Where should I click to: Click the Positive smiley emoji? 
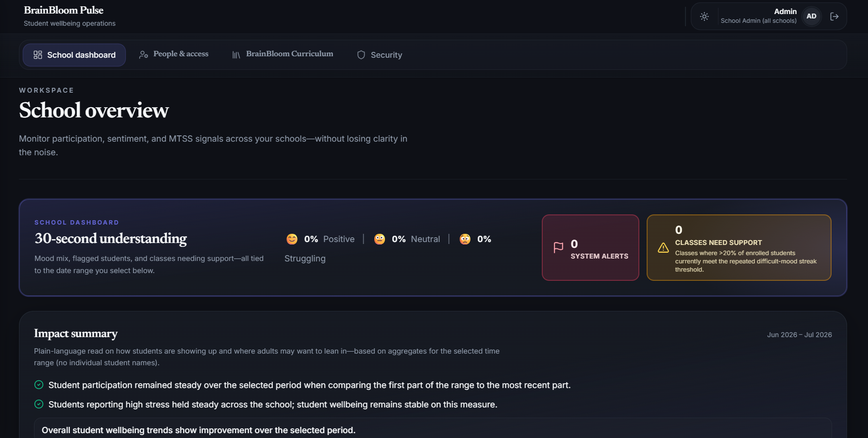click(x=292, y=239)
